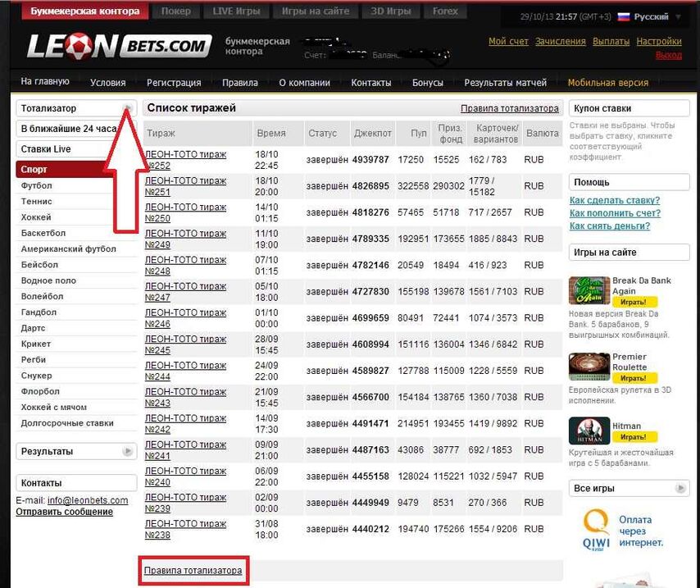Open Мой счет link
The width and height of the screenshot is (700, 588).
[508, 41]
